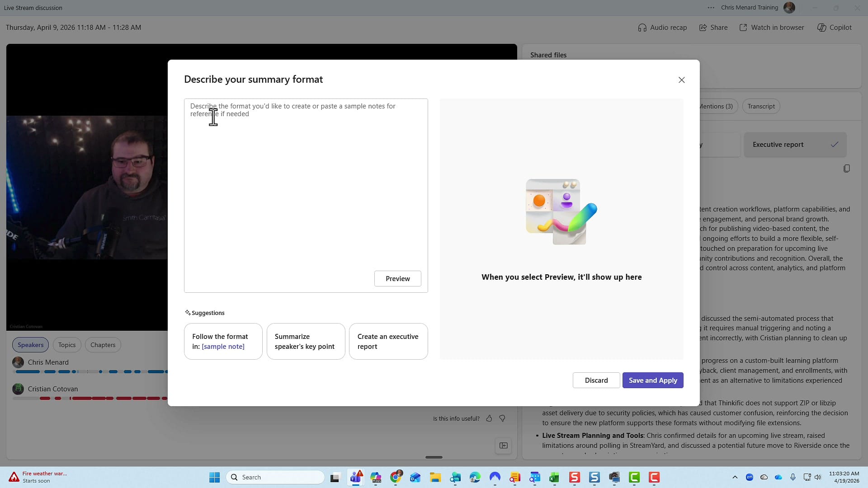Image resolution: width=868 pixels, height=488 pixels.
Task: Copy the Executive report summary
Action: pyautogui.click(x=847, y=168)
